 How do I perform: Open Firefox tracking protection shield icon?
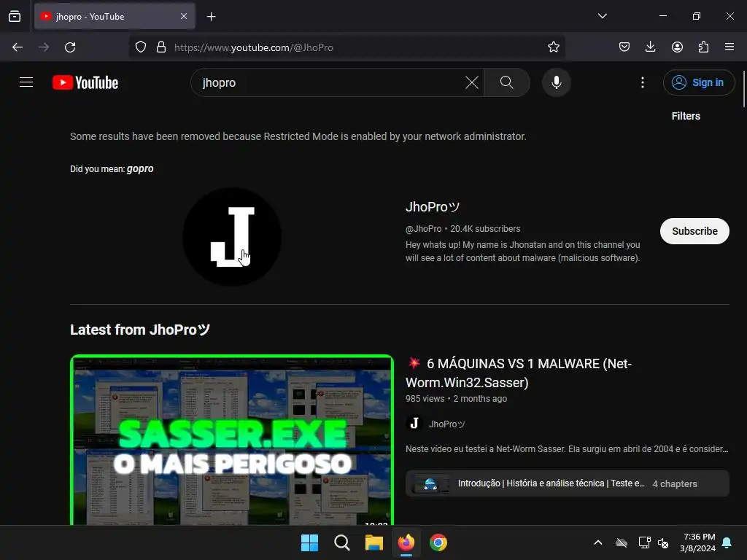(x=141, y=47)
